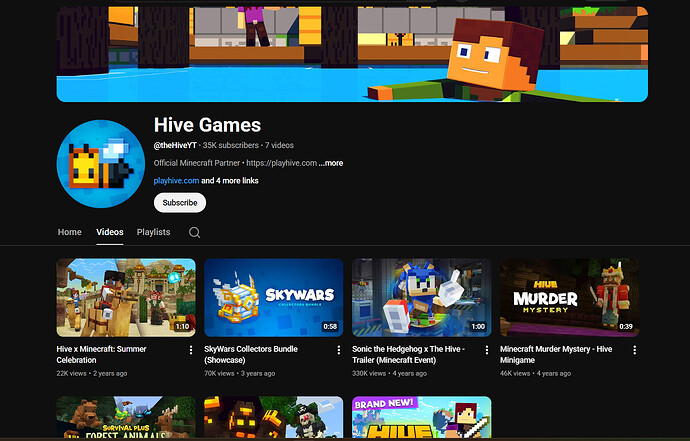Click the search icon in channel tabs
Viewport: 690px width, 441px height.
click(195, 232)
